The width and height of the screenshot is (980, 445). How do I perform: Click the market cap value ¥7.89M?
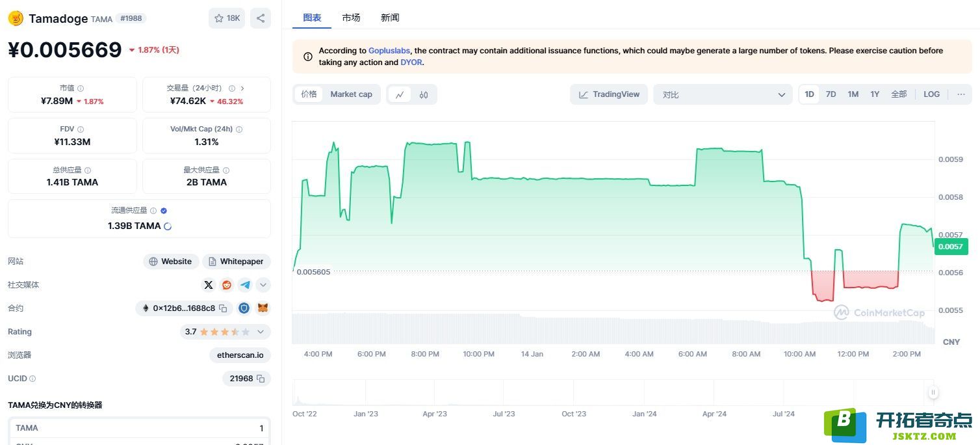click(x=57, y=101)
